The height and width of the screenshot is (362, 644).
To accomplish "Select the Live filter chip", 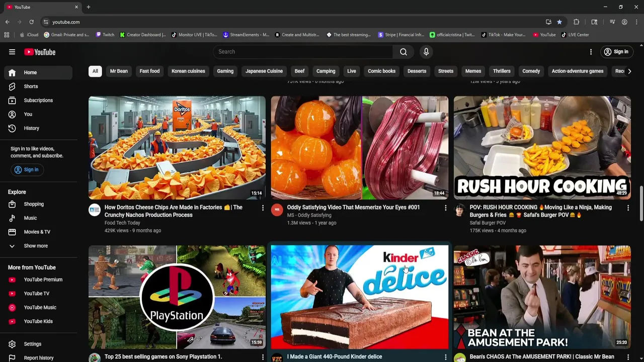I will coord(352,71).
